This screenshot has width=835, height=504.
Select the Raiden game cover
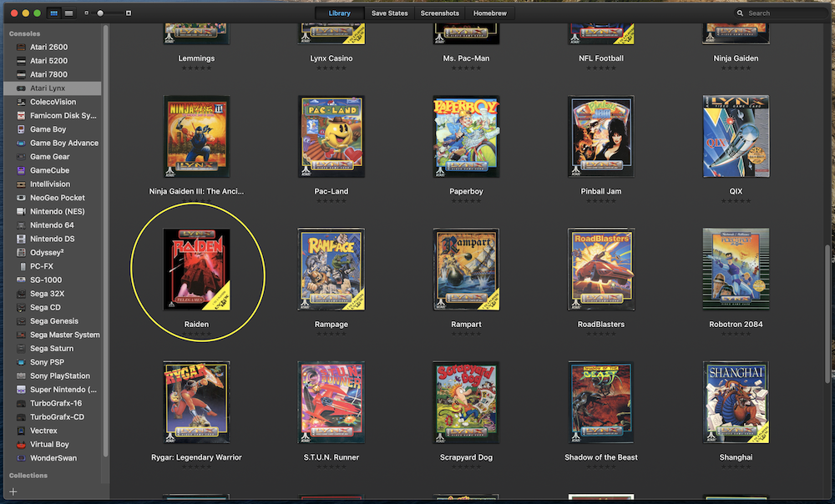point(196,270)
